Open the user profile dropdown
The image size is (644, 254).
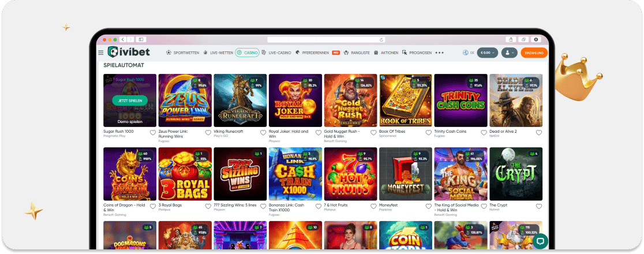click(510, 53)
